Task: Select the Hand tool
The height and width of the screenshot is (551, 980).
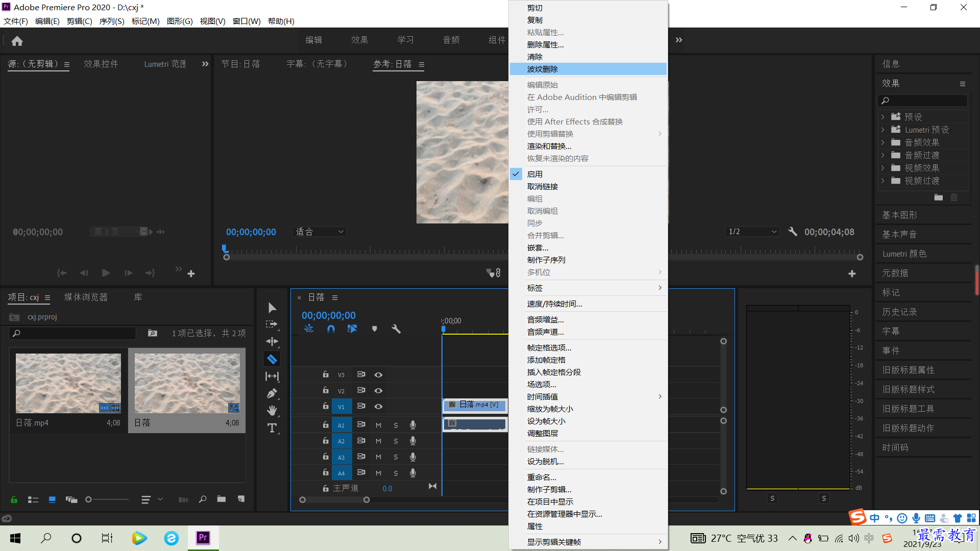Action: [272, 411]
